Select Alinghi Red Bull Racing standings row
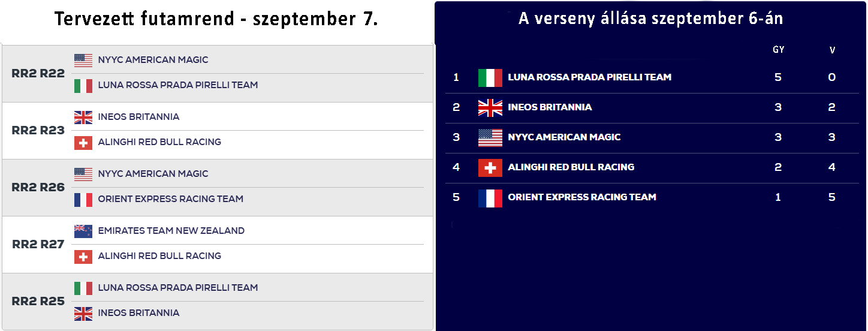 (652, 168)
